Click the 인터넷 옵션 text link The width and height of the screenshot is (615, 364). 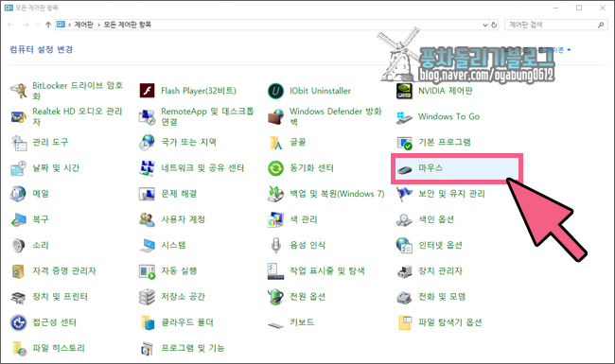click(x=441, y=245)
